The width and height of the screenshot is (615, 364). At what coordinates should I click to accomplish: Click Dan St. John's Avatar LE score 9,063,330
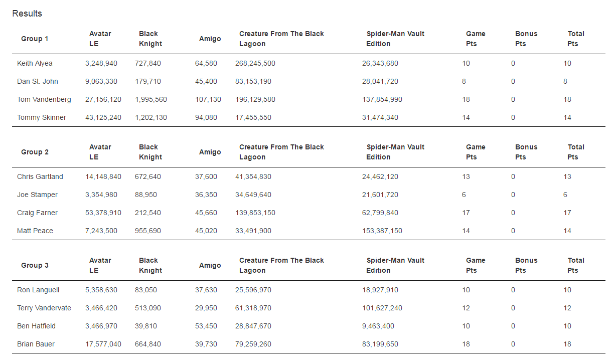pyautogui.click(x=101, y=82)
